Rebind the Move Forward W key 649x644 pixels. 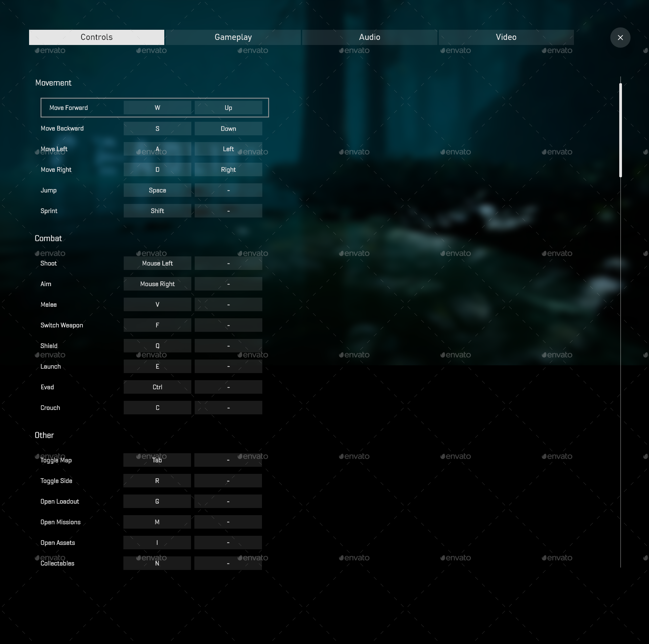(x=157, y=108)
